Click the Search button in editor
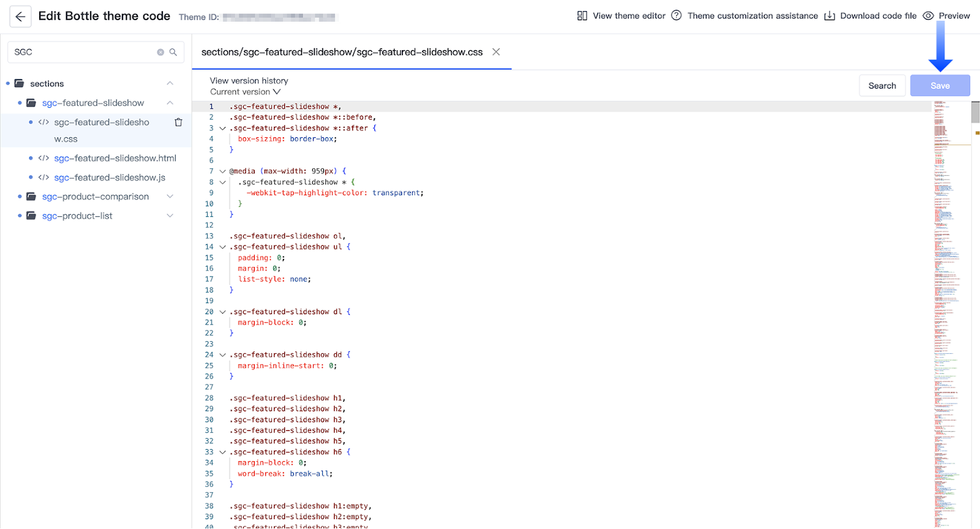This screenshot has width=980, height=529. click(881, 86)
